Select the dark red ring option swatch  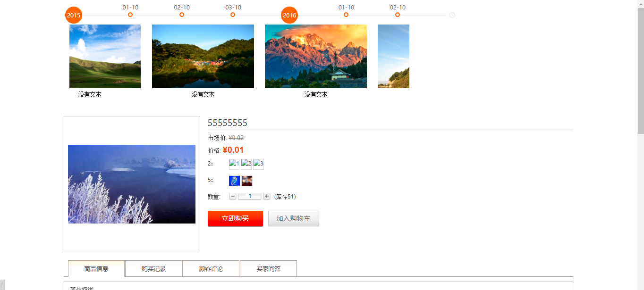click(247, 181)
